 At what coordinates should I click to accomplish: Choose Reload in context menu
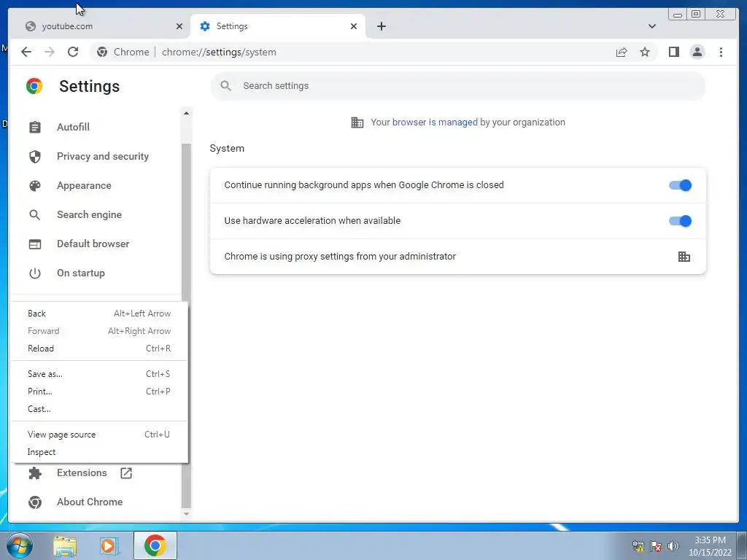[99, 349]
